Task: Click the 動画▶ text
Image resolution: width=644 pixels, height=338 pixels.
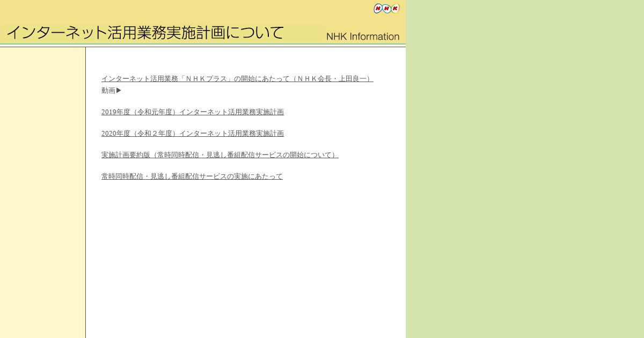Action: tap(112, 91)
